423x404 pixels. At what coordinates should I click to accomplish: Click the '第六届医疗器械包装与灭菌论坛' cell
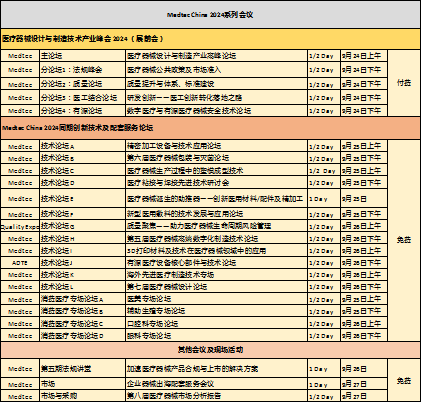[x=216, y=158]
